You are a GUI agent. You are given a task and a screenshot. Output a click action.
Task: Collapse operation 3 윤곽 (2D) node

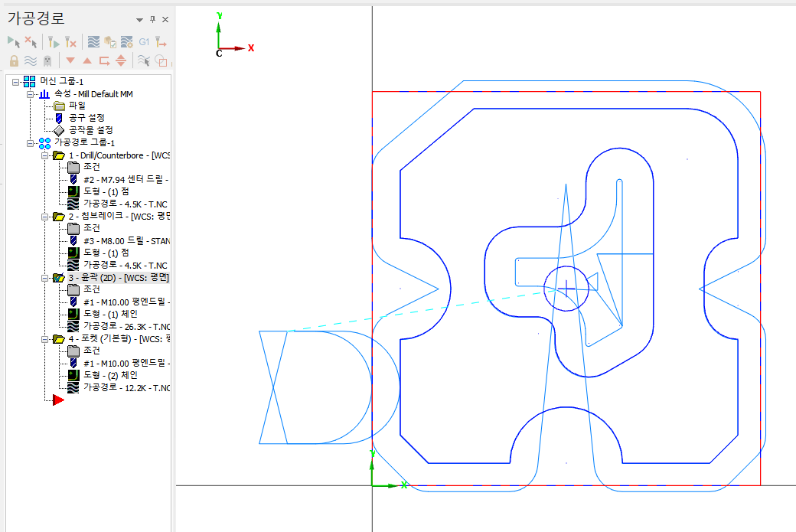(44, 278)
